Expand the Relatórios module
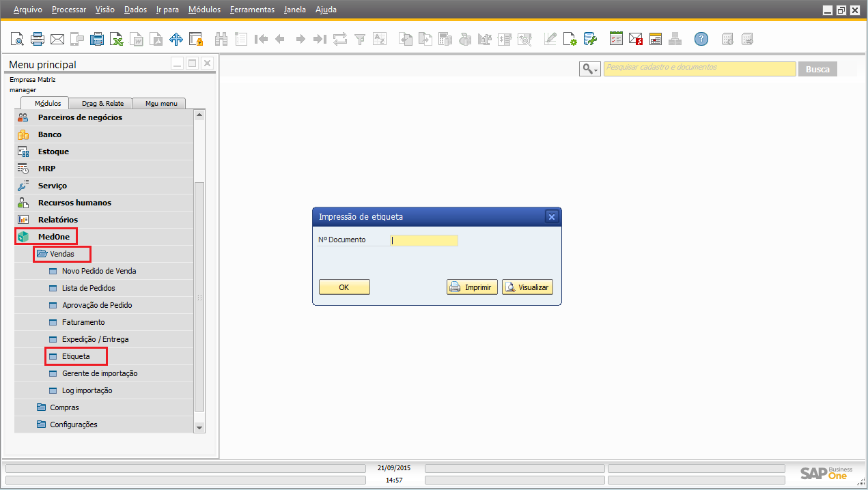This screenshot has width=868, height=490. click(x=58, y=220)
